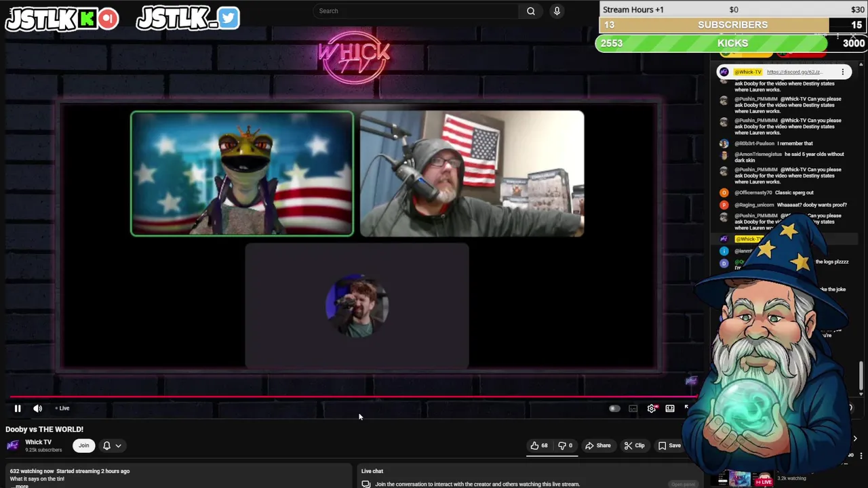
Task: Save the video to a playlist
Action: coord(669,445)
